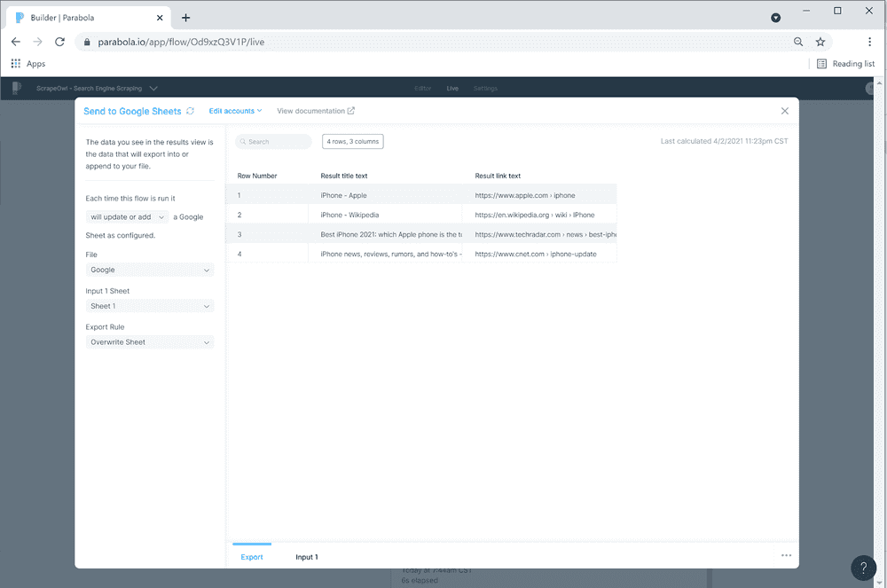The width and height of the screenshot is (887, 588).
Task: Click the site lock icon in address bar
Action: tap(87, 42)
